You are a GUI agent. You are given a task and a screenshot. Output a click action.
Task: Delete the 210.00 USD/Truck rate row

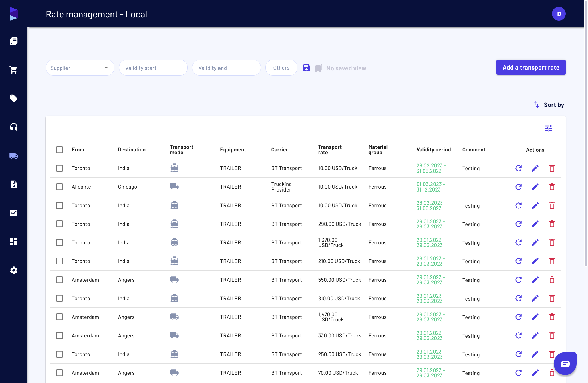click(x=552, y=261)
